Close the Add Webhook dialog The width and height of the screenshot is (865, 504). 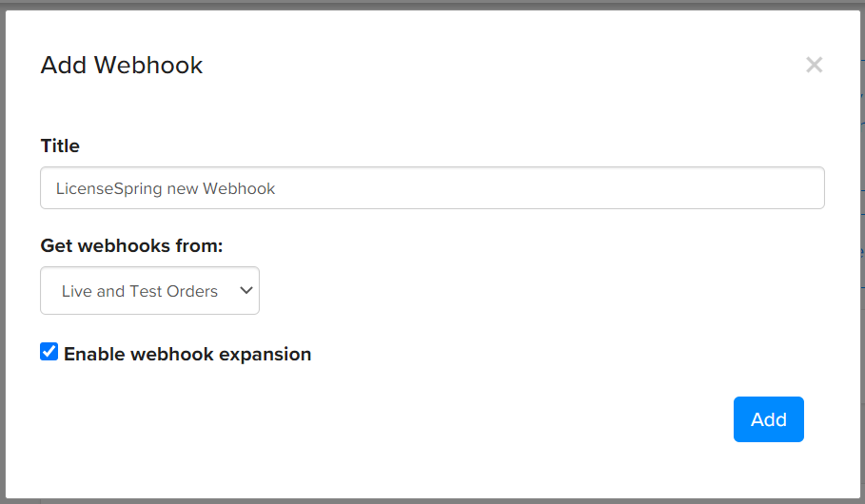(x=814, y=65)
